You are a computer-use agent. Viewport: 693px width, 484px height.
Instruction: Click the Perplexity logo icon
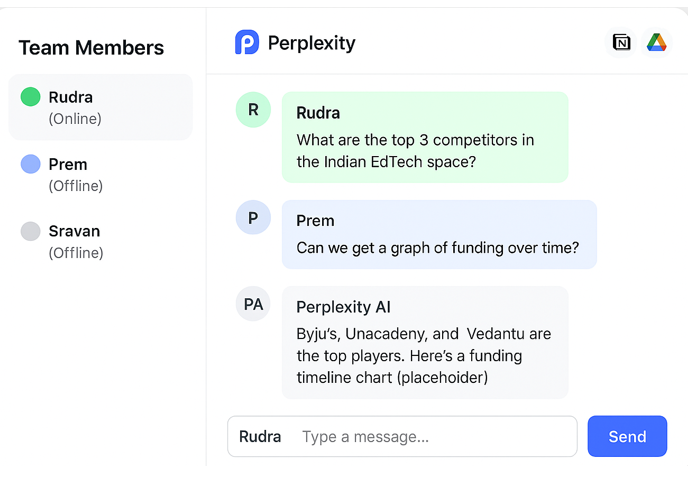246,42
